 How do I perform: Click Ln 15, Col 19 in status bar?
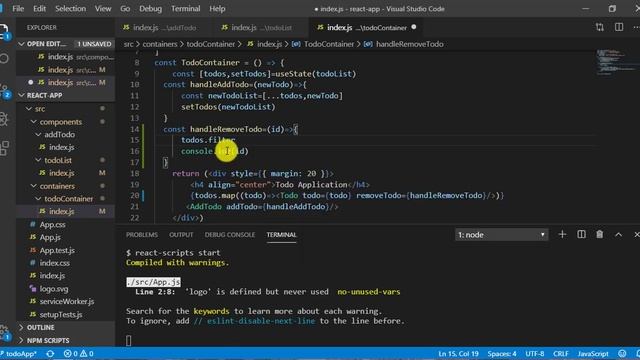click(458, 353)
